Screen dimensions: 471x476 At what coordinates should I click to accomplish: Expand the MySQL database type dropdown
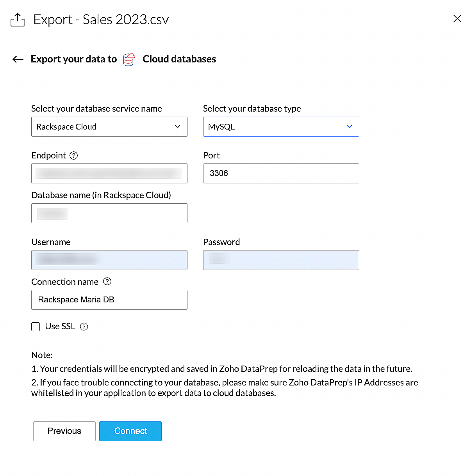click(x=281, y=127)
